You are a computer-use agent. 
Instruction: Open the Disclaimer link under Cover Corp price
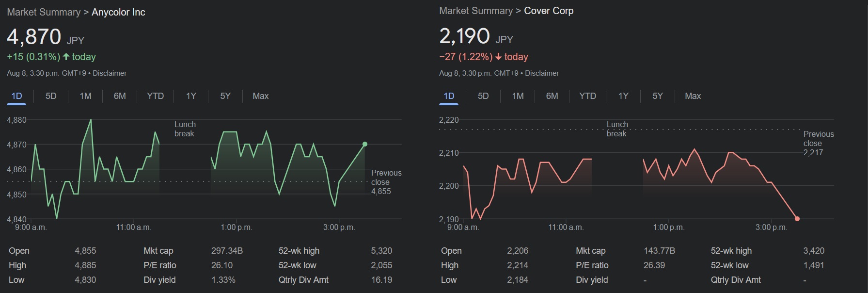click(x=542, y=73)
